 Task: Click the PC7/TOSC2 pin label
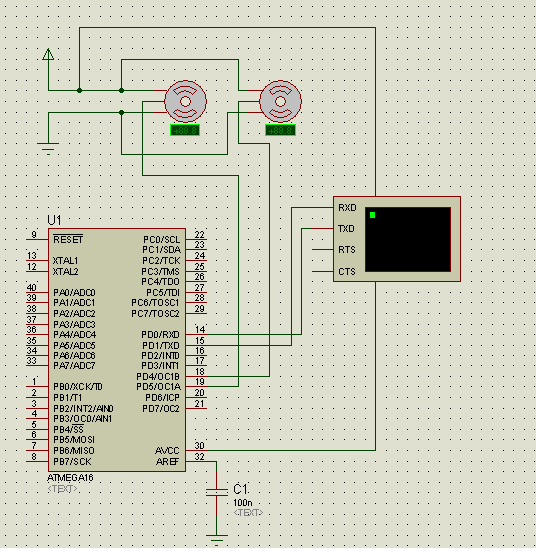(x=155, y=313)
